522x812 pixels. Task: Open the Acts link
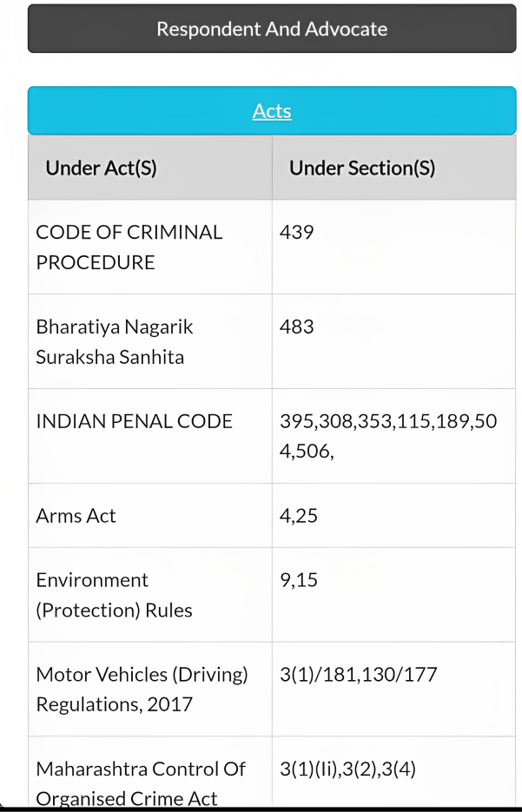[x=271, y=111]
